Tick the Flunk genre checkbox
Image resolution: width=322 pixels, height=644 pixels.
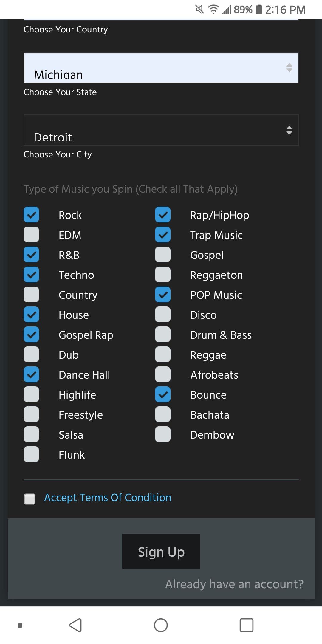(x=31, y=454)
